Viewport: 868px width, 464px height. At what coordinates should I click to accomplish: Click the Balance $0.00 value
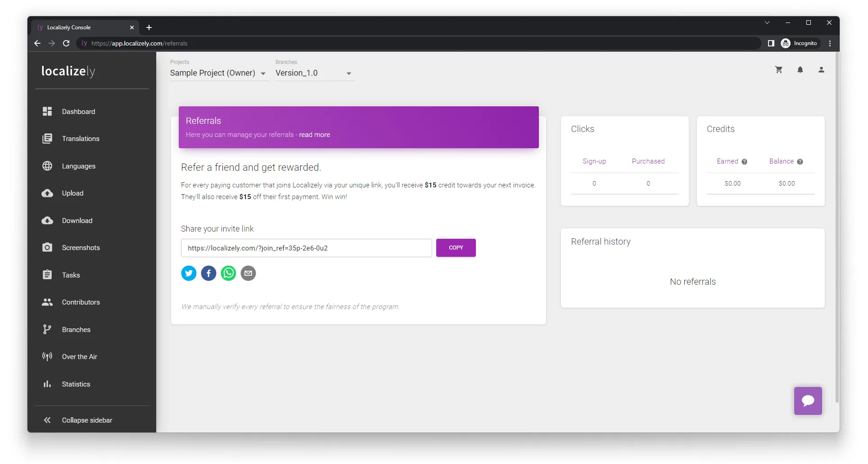787,183
